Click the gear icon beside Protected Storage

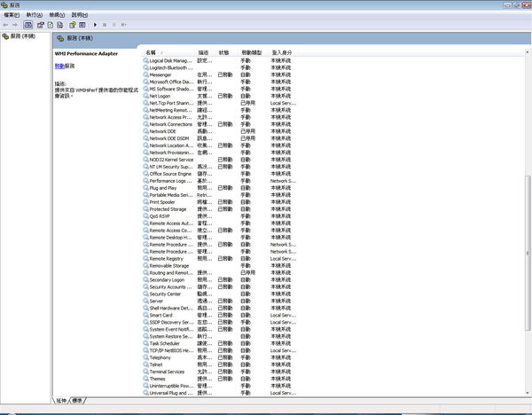145,209
